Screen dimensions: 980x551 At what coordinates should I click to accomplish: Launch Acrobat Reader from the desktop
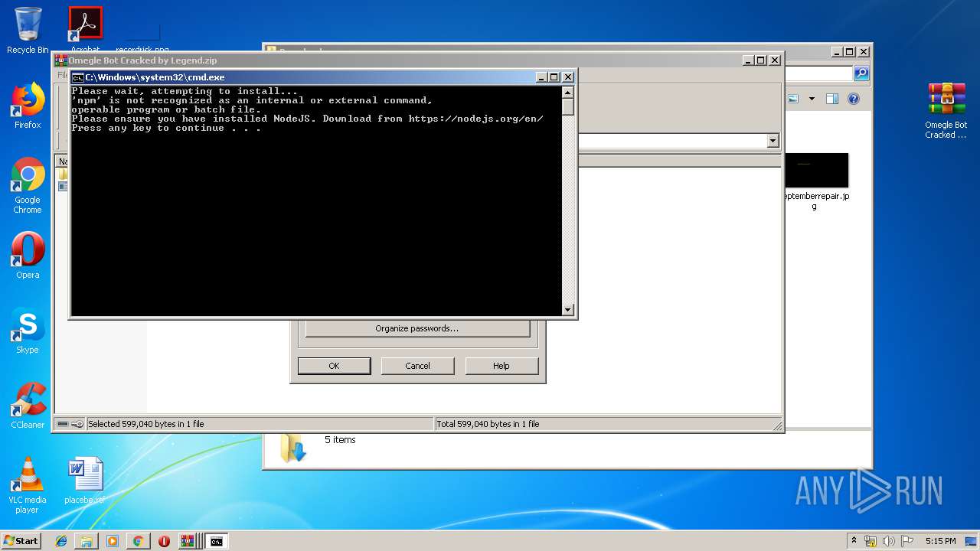click(x=85, y=29)
